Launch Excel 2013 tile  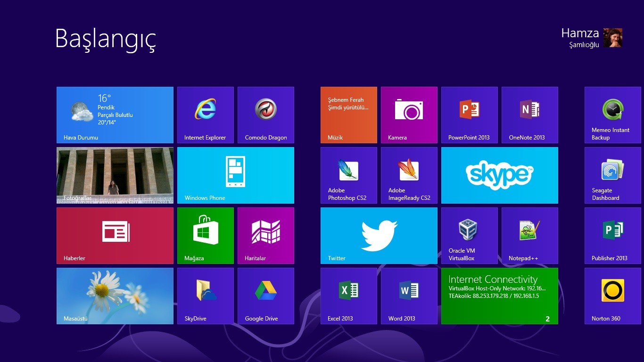(349, 296)
